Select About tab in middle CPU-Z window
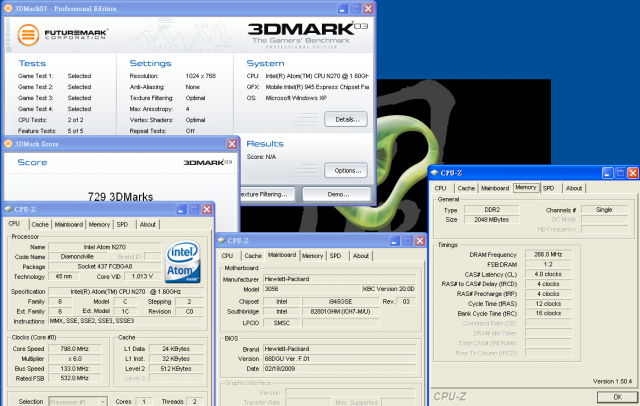Viewport: 640px width, 406px height. tap(361, 256)
